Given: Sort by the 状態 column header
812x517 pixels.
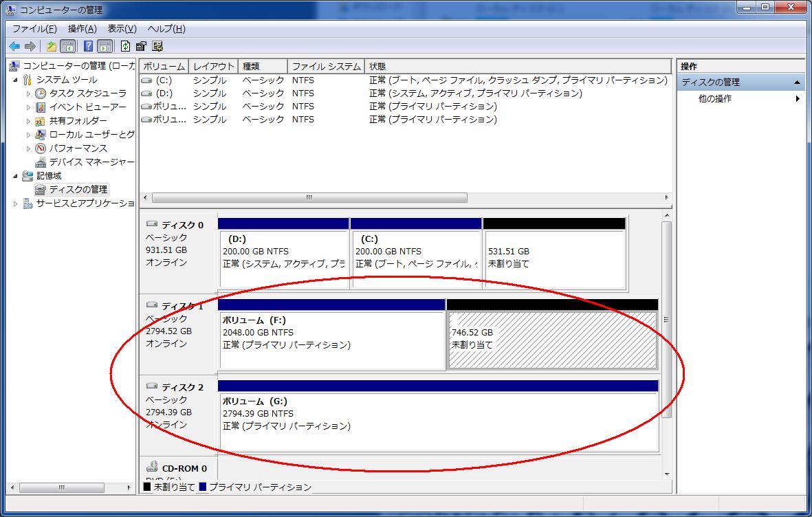Looking at the screenshot, I should click(x=518, y=66).
